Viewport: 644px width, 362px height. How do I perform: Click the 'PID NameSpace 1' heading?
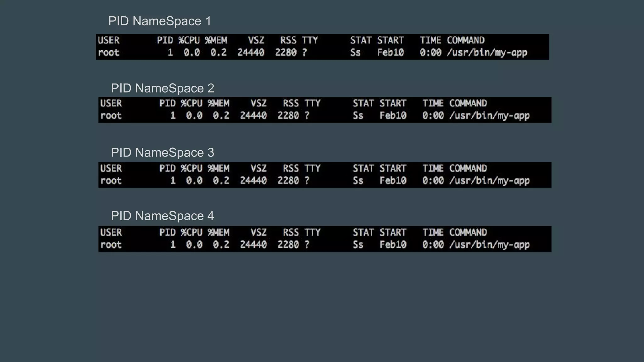(160, 21)
